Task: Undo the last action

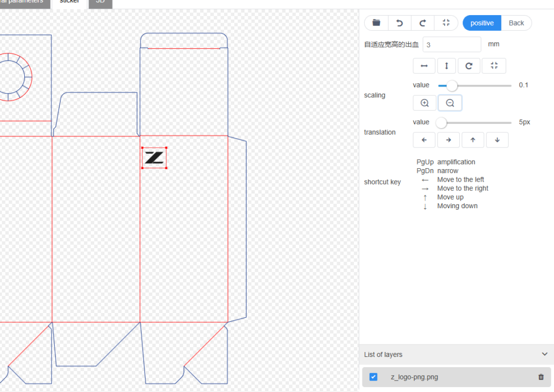Action: 400,23
